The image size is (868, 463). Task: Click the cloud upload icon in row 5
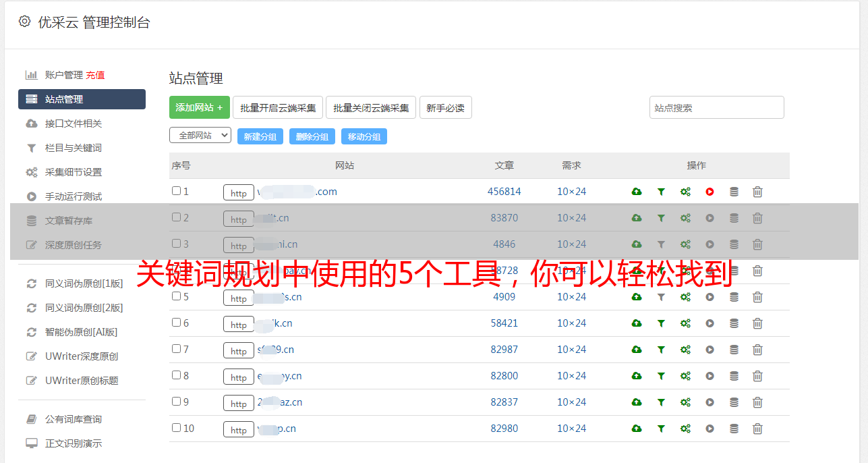[636, 297]
